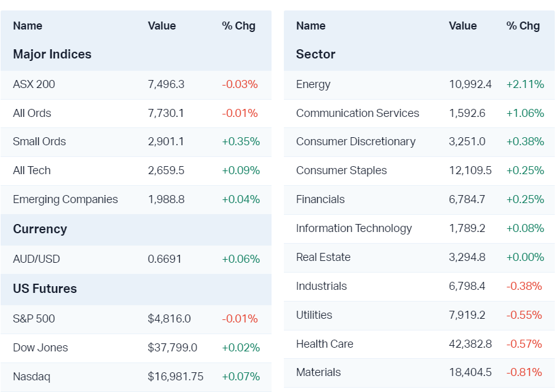Open the Dow Jones futures entry

pos(41,348)
